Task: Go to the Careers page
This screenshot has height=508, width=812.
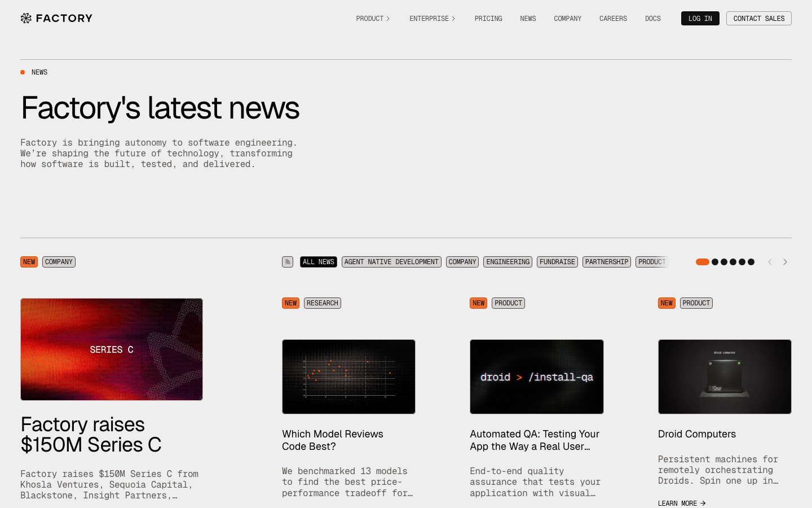Action: pyautogui.click(x=613, y=19)
